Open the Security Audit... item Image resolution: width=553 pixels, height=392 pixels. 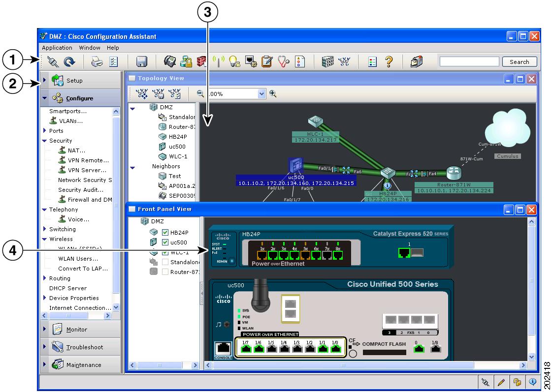pyautogui.click(x=81, y=190)
